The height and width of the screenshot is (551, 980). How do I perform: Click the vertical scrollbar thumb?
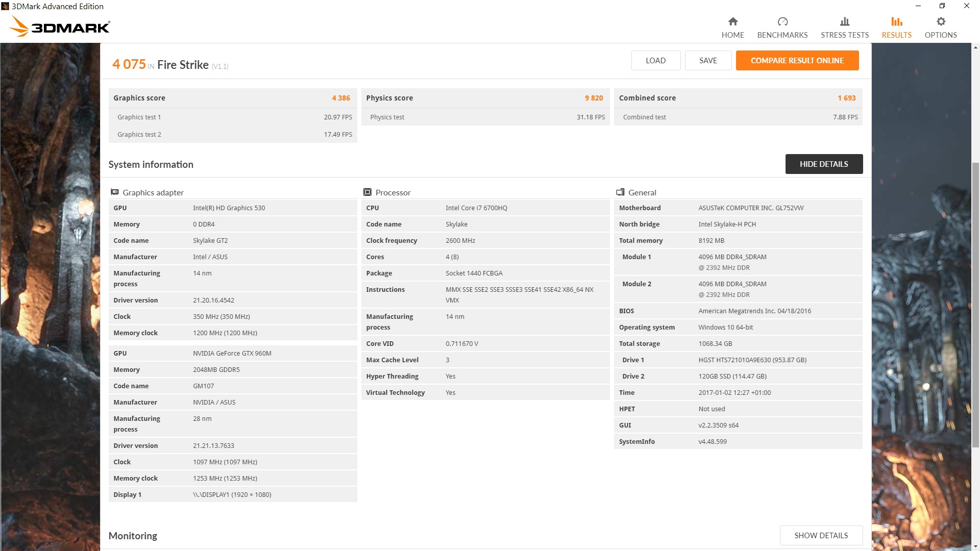[x=975, y=305]
